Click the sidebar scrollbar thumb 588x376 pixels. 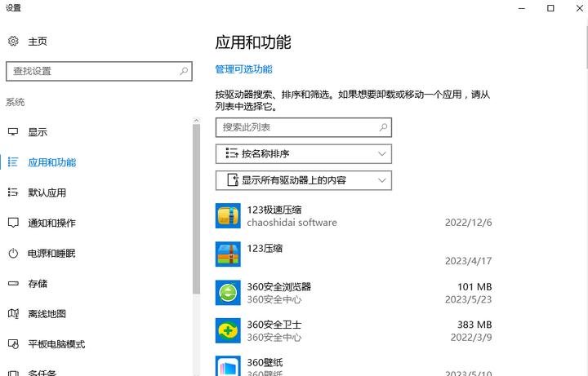196,209
